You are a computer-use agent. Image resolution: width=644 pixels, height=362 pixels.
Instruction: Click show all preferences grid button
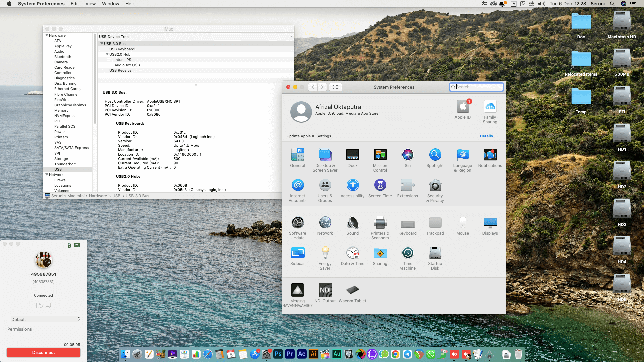335,87
